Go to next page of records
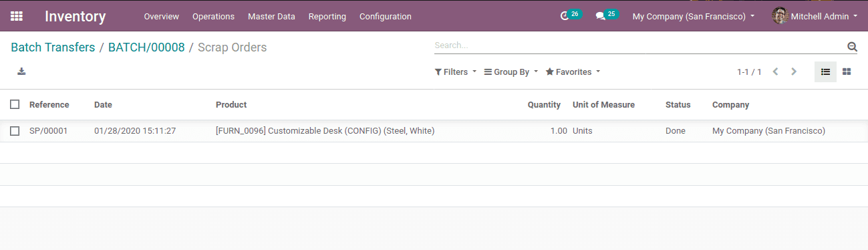Viewport: 868px width, 250px height. tap(794, 72)
